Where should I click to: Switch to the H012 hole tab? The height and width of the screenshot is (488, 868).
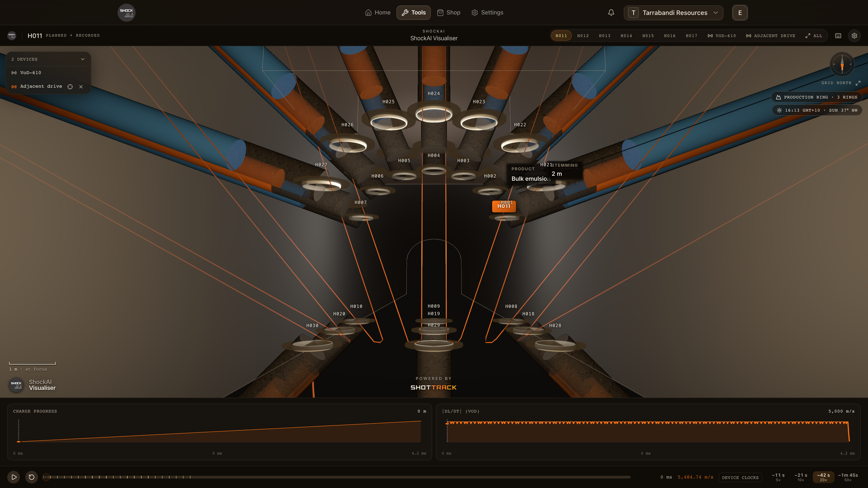pyautogui.click(x=583, y=36)
